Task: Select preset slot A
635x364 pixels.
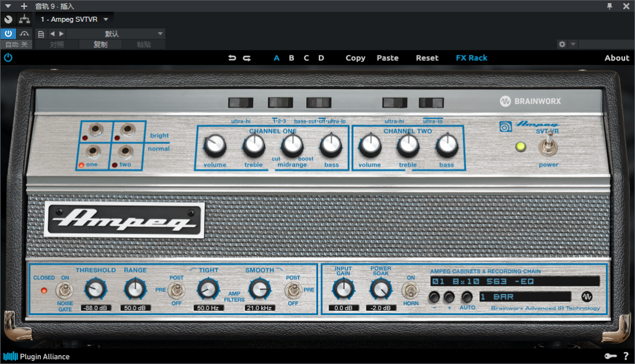Action: tap(277, 58)
